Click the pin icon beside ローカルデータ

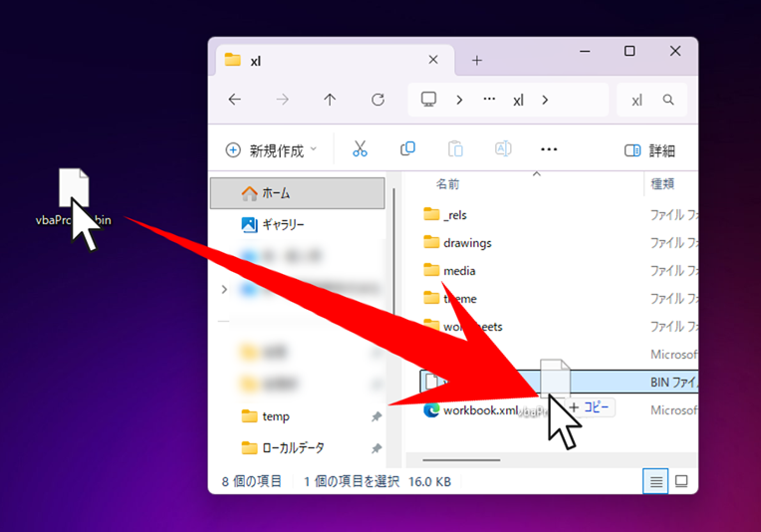pyautogui.click(x=377, y=448)
